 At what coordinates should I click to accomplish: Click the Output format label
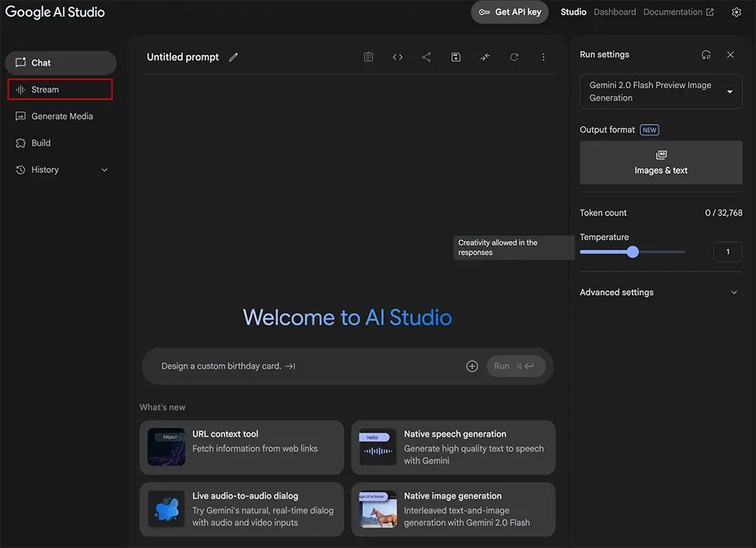pos(607,130)
